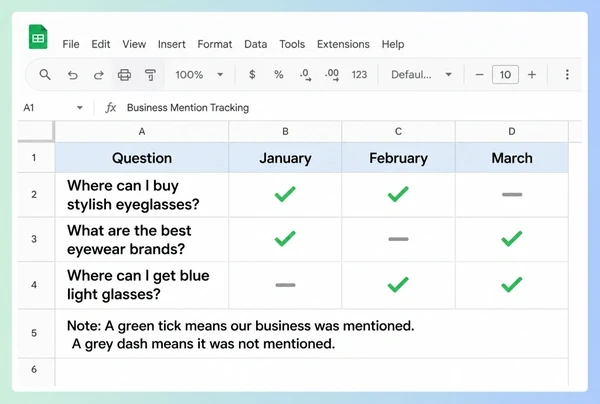
Task: Click February grey dash for eyewear brands row
Action: [398, 239]
